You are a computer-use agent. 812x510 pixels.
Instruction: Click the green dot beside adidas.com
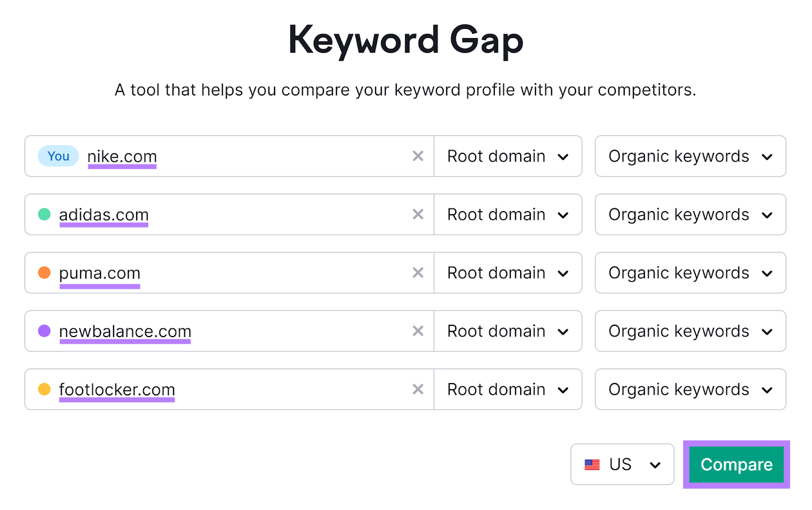[45, 215]
